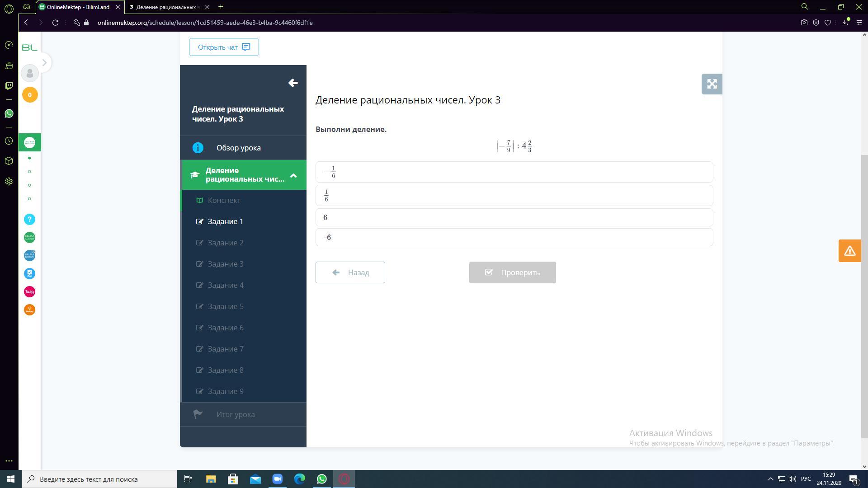Click the fullscreen expand icon
Screen dimensions: 868x488
point(712,84)
